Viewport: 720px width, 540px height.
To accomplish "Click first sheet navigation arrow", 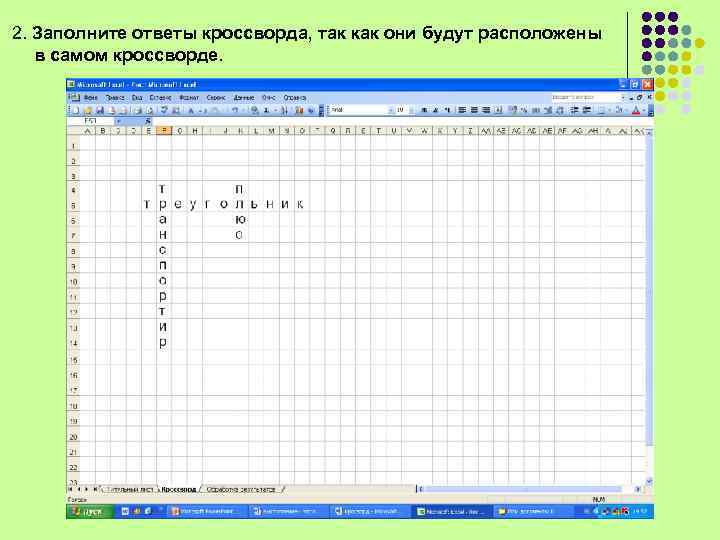I will tap(72, 489).
